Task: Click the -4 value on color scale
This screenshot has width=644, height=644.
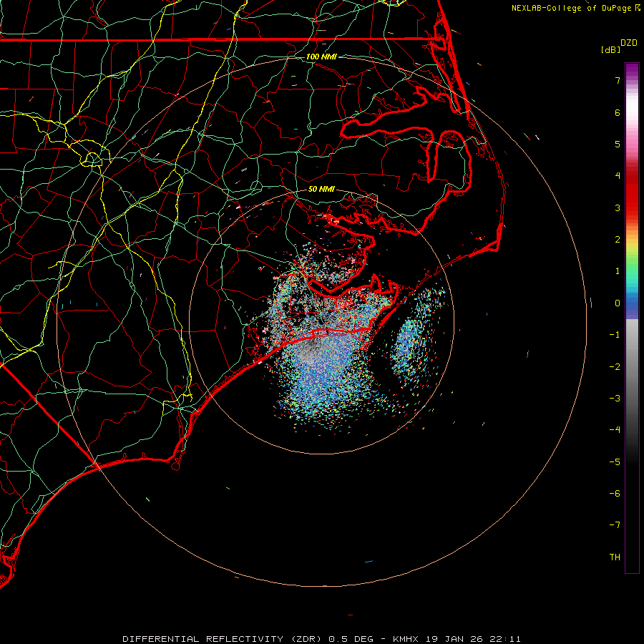Action: pos(615,430)
